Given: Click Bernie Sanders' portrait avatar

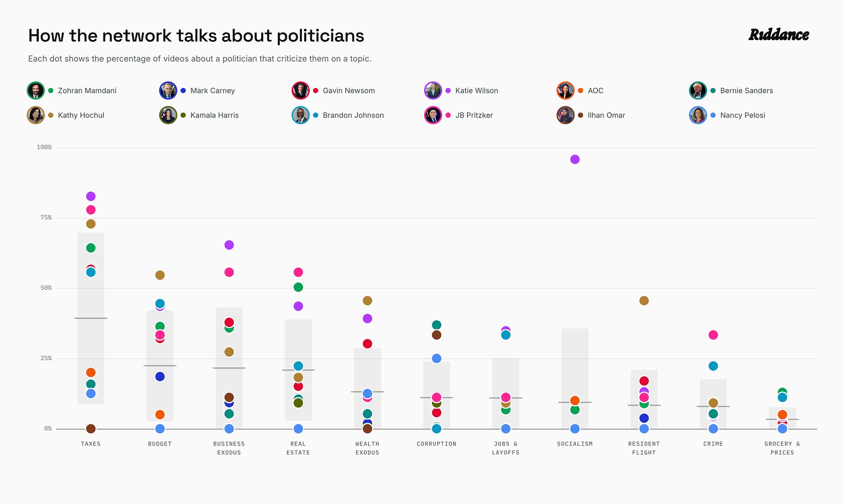Looking at the screenshot, I should point(698,90).
